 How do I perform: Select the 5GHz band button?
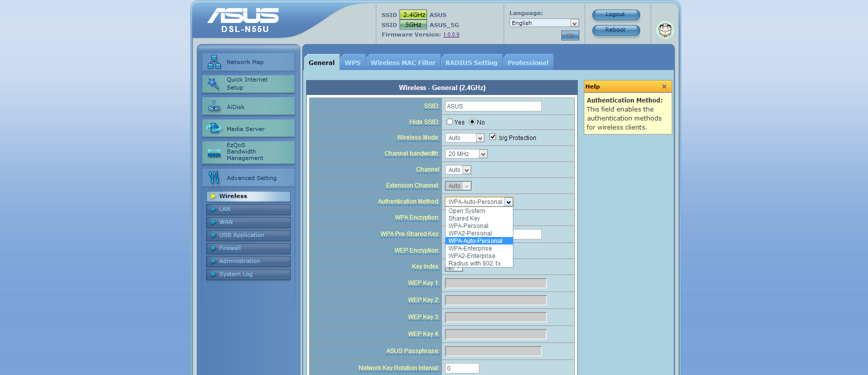pyautogui.click(x=414, y=24)
